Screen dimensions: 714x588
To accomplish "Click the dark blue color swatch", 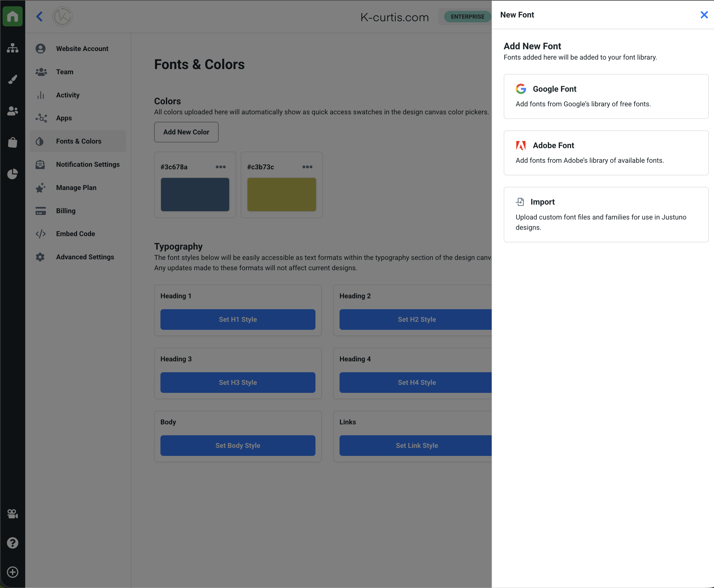I will click(x=195, y=194).
